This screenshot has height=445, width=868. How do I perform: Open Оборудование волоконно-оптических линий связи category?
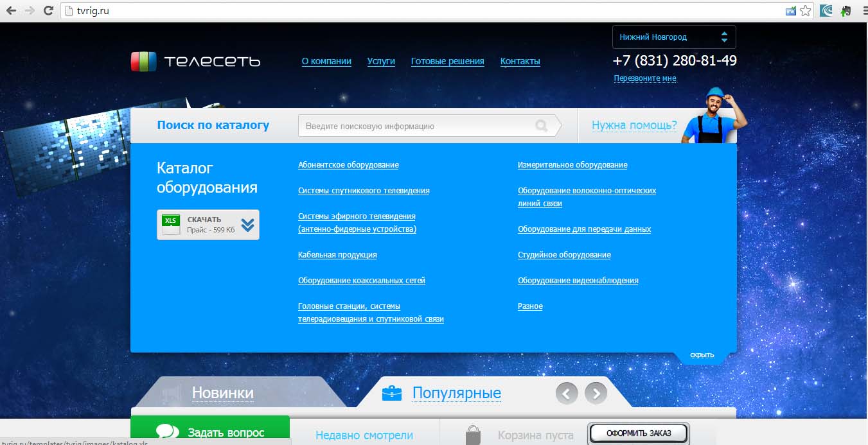coord(587,197)
